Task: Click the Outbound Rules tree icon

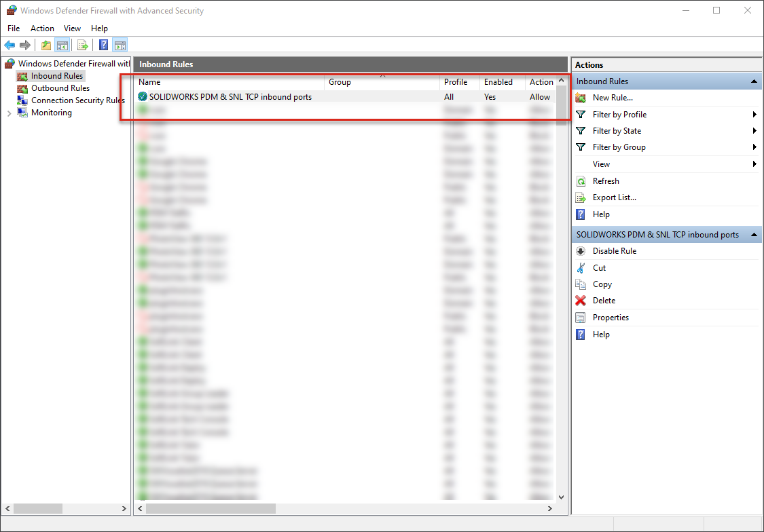Action: [22, 88]
